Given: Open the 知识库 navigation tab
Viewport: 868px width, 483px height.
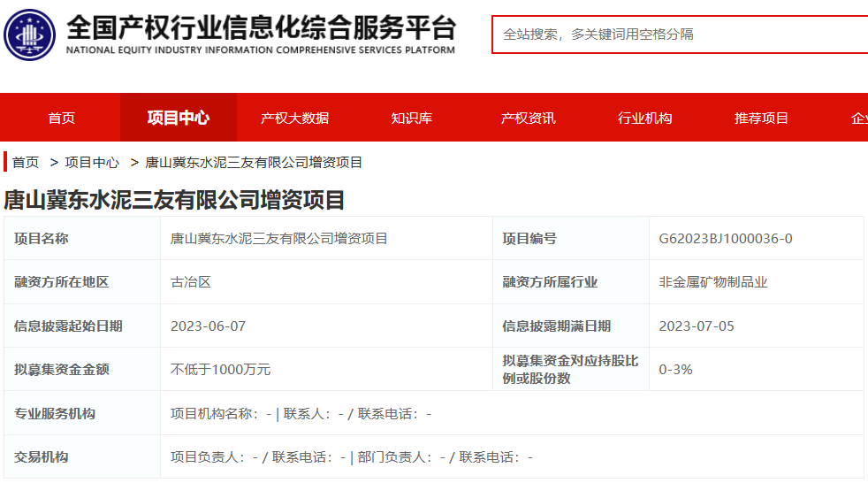Looking at the screenshot, I should click(x=411, y=118).
